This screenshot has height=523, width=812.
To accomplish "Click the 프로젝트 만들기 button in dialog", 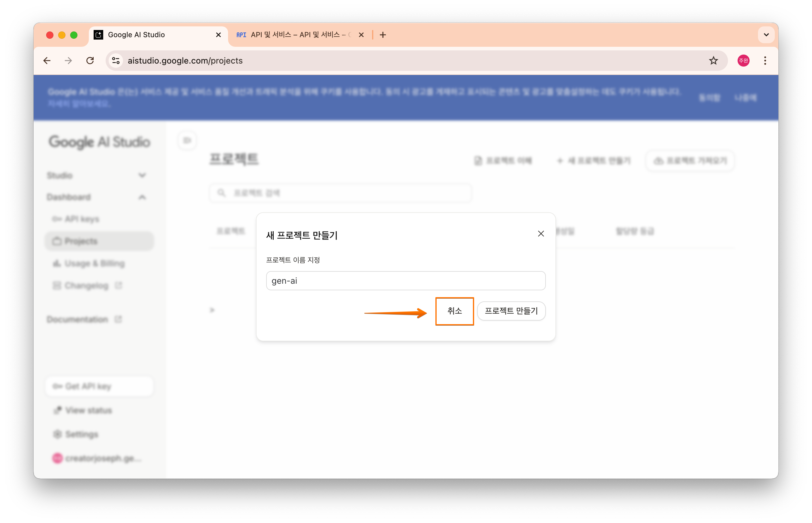I will click(x=511, y=311).
